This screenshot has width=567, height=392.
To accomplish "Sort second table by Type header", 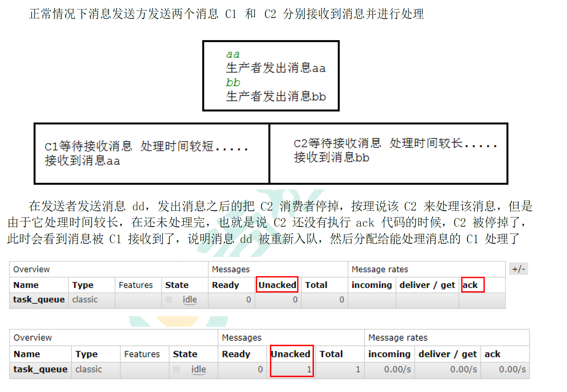I will [x=86, y=354].
